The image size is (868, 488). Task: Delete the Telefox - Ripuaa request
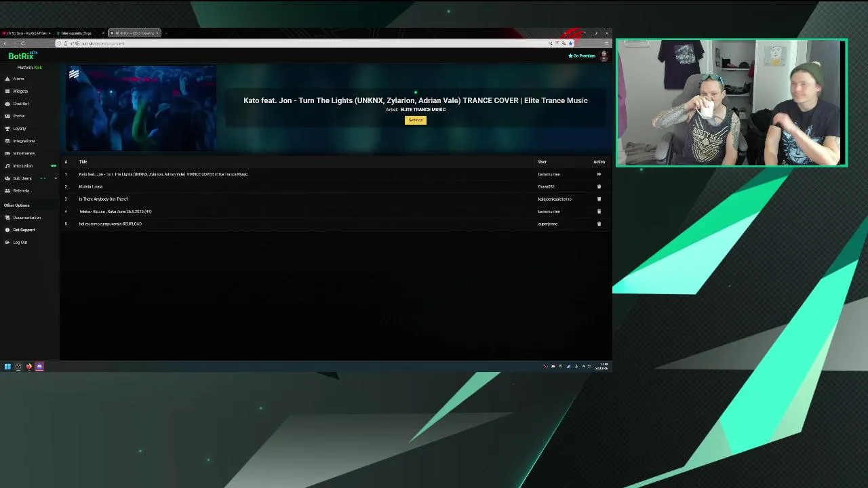599,211
